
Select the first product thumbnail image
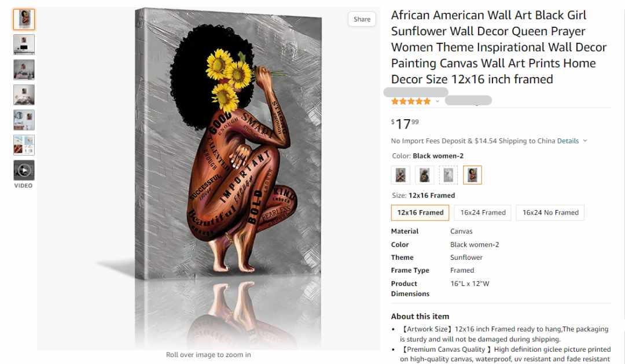coord(24,20)
